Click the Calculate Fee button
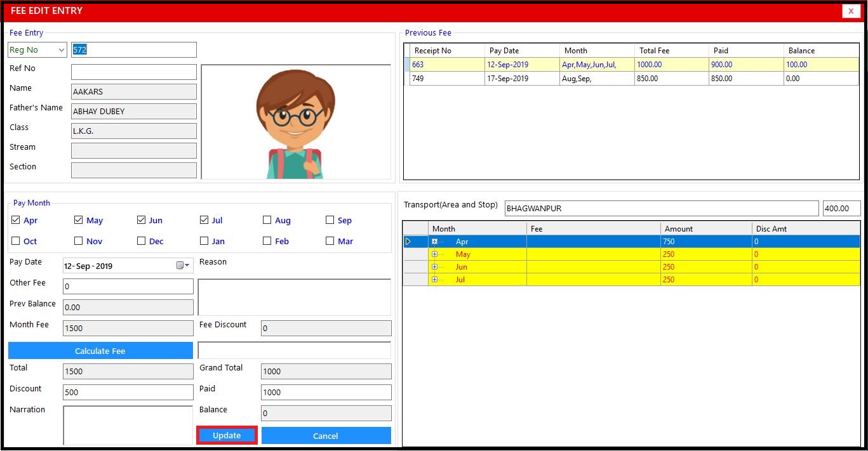868x451 pixels. 100,351
